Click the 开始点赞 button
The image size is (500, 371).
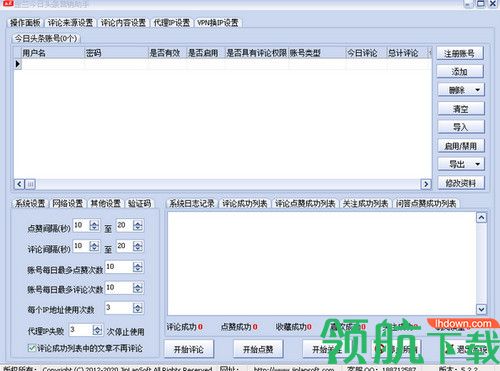click(258, 349)
